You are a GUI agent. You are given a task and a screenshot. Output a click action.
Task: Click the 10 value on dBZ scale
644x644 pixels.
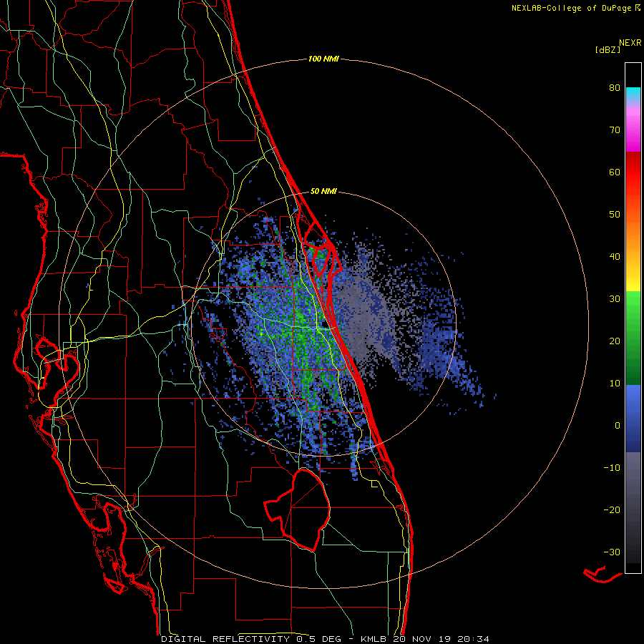point(615,384)
